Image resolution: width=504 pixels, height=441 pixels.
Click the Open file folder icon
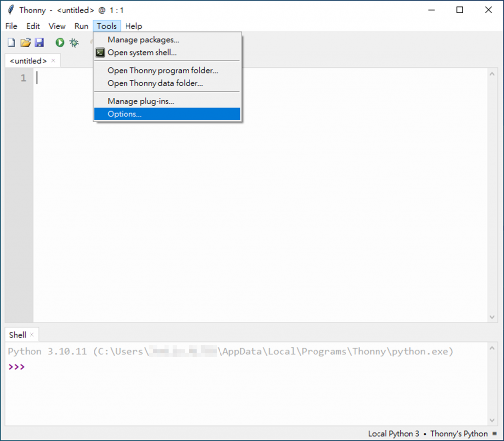(26, 42)
